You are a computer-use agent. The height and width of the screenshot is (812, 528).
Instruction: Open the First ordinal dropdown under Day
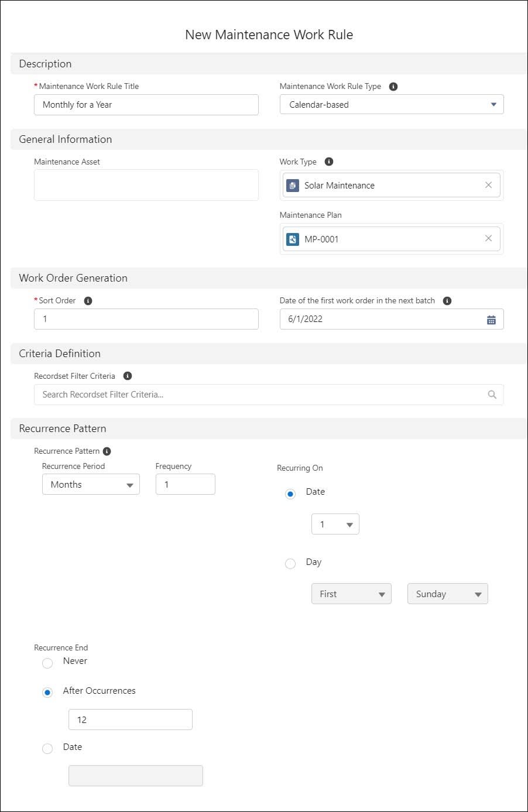351,594
